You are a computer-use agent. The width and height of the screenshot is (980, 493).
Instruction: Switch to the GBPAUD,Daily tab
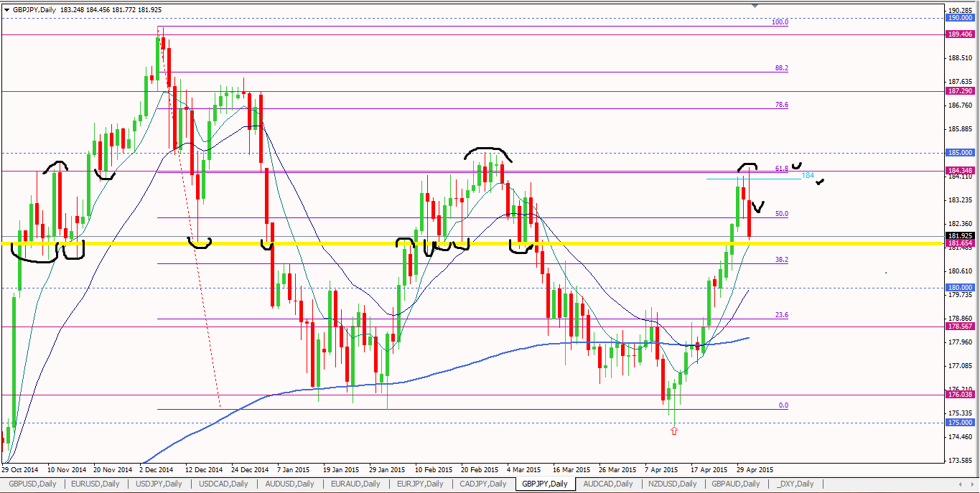(736, 484)
